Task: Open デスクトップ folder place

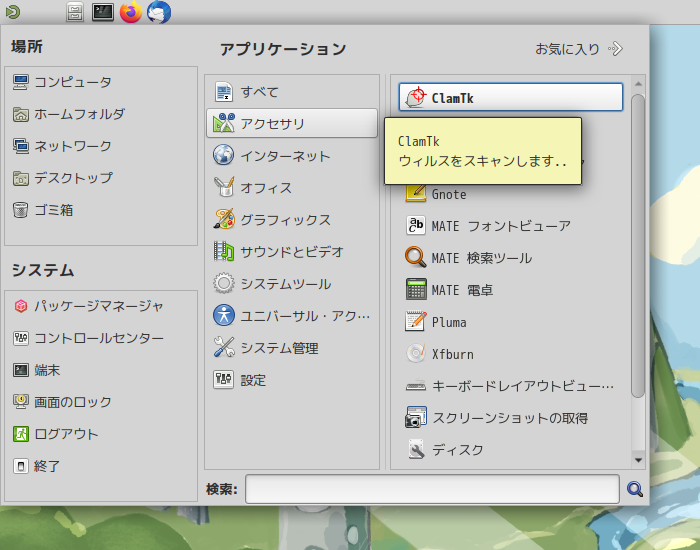Action: point(100,178)
